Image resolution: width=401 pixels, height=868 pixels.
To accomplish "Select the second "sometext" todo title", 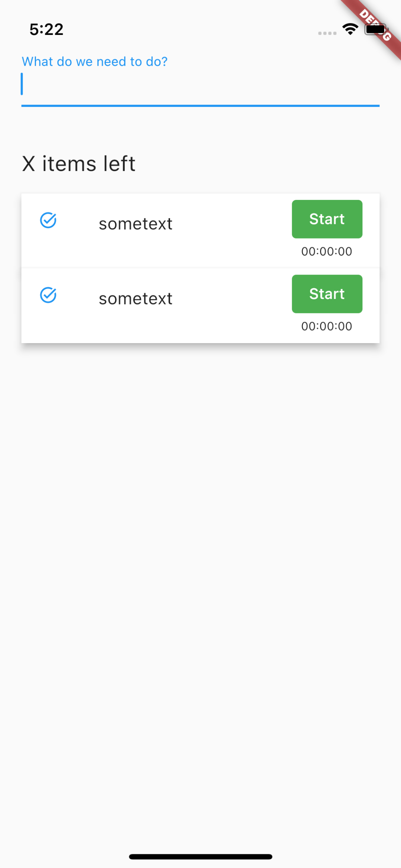I will tap(136, 299).
